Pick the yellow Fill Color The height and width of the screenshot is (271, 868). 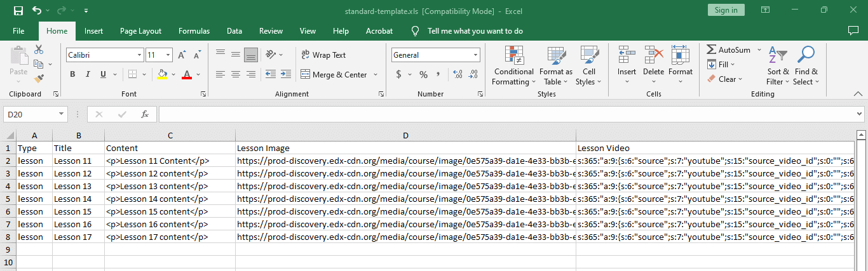coord(162,75)
